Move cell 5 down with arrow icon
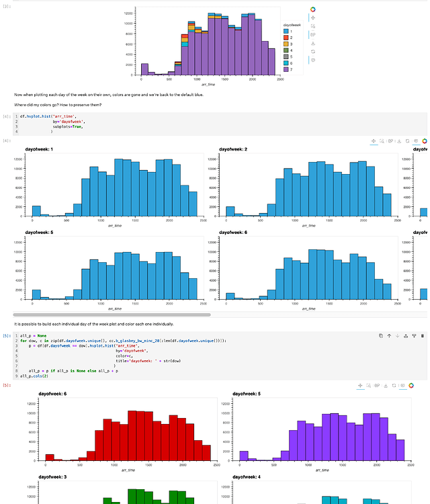The image size is (430, 504). tap(398, 336)
